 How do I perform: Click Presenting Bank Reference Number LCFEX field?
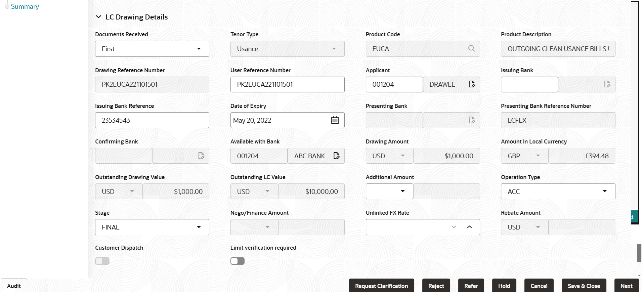point(558,120)
